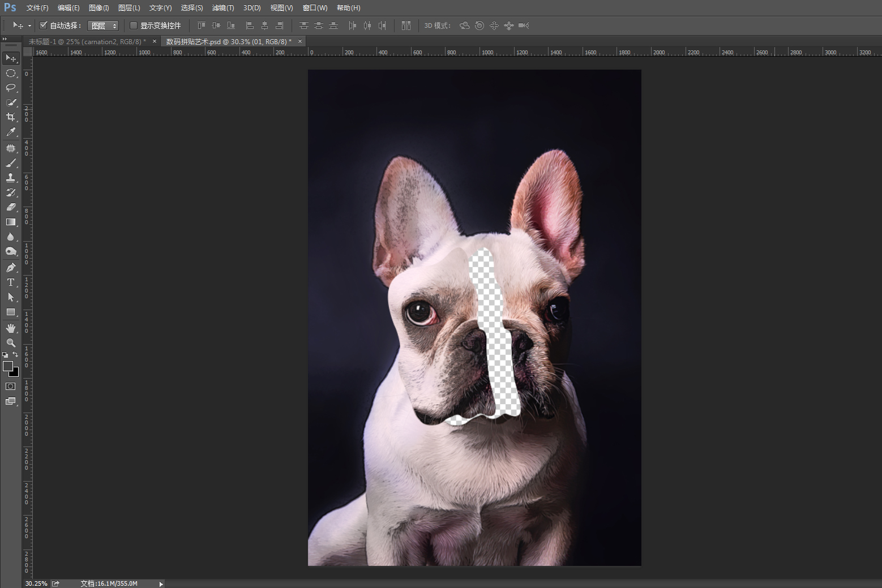Image resolution: width=882 pixels, height=588 pixels.
Task: Open the foreground color picker swatch
Action: click(x=8, y=366)
